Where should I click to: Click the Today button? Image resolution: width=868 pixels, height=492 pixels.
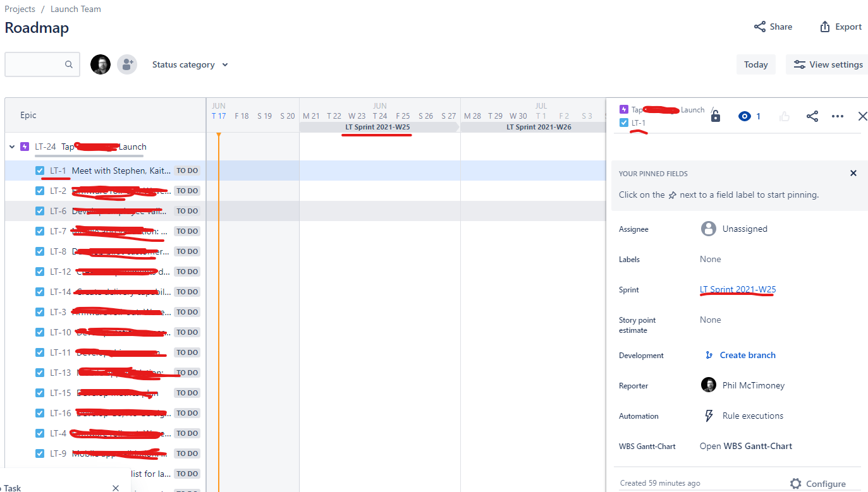coord(756,64)
